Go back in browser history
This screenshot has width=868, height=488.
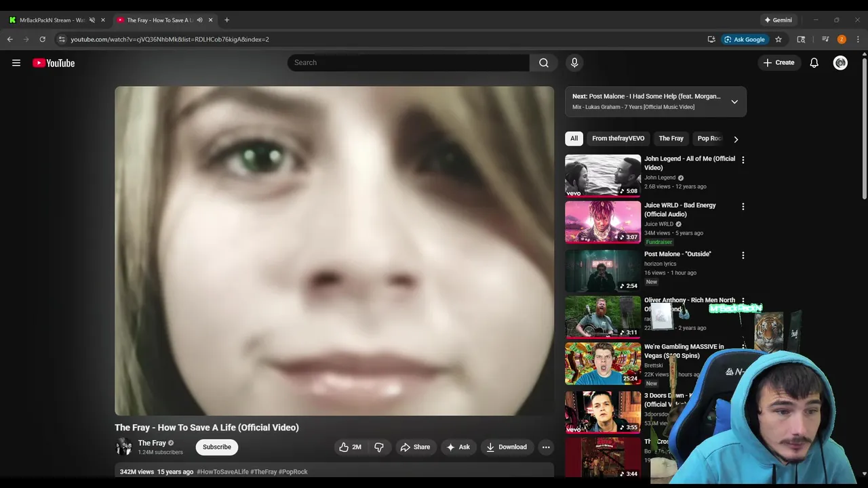(10, 39)
